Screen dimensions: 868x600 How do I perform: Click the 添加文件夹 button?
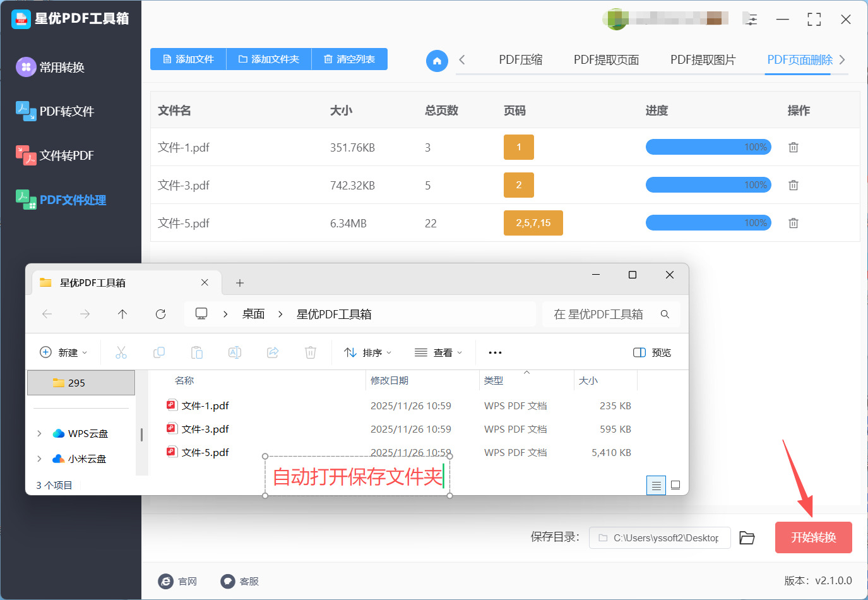pos(269,59)
